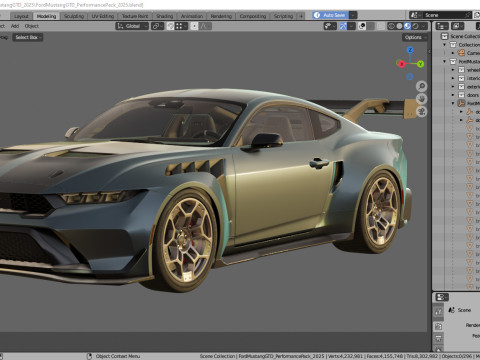The height and width of the screenshot is (360, 480).
Task: Click the Scene label in properties panel
Action: (x=464, y=310)
